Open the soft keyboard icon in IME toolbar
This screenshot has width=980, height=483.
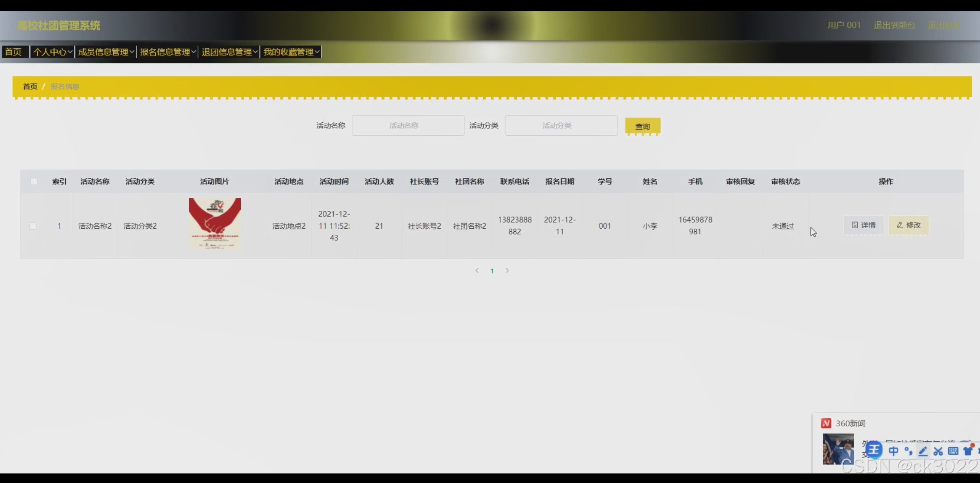click(x=953, y=451)
